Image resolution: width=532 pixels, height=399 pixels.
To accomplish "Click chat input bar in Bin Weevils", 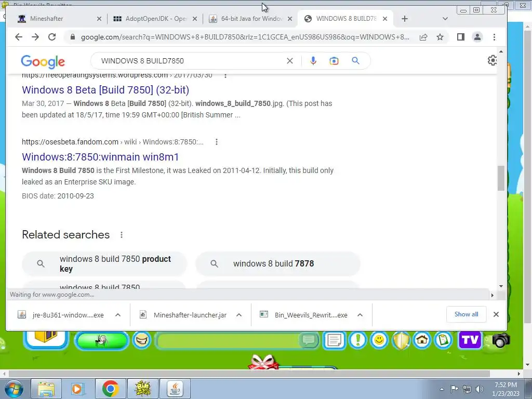I will coord(228,340).
